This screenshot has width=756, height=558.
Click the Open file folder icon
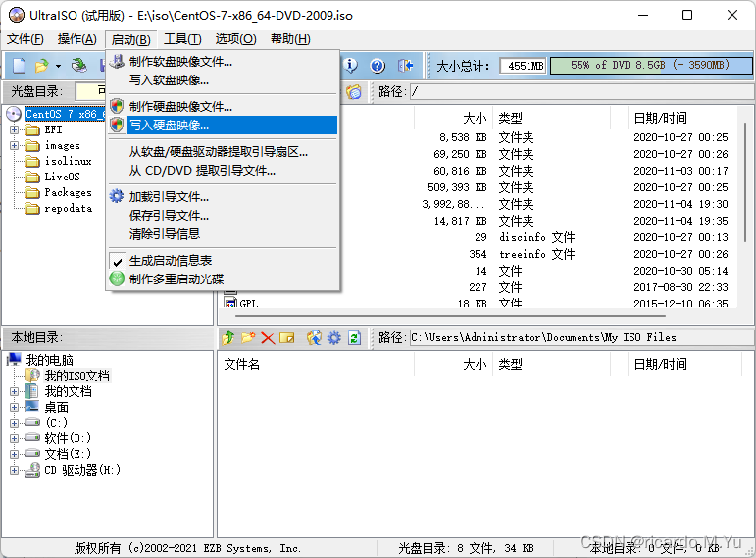coord(42,65)
